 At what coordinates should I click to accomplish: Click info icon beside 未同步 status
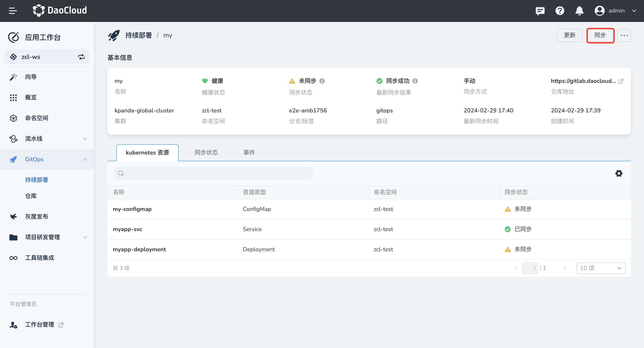click(322, 81)
